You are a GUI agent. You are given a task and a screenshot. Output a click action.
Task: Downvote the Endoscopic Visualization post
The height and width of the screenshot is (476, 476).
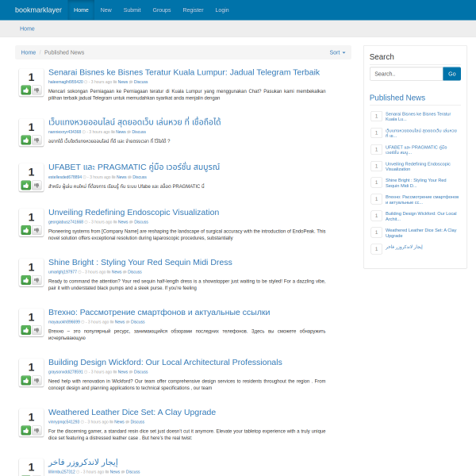36,230
